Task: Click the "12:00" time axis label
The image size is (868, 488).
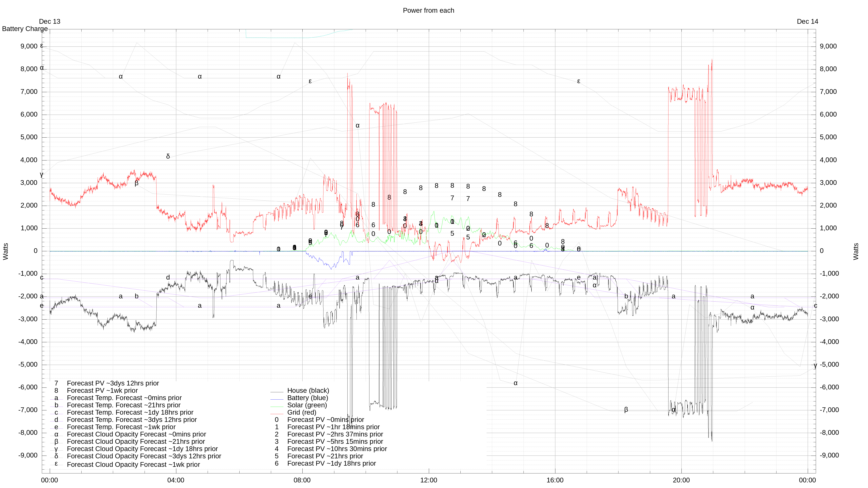Action: pos(429,480)
